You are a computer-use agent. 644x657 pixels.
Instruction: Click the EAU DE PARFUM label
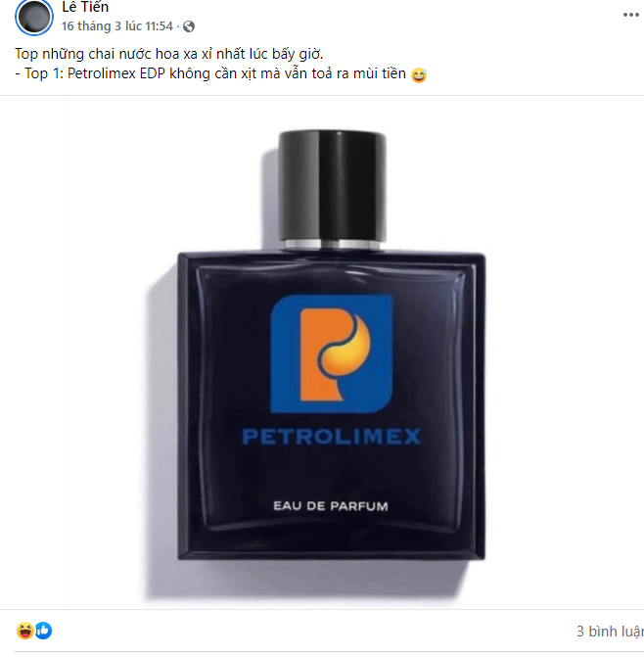pos(331,506)
